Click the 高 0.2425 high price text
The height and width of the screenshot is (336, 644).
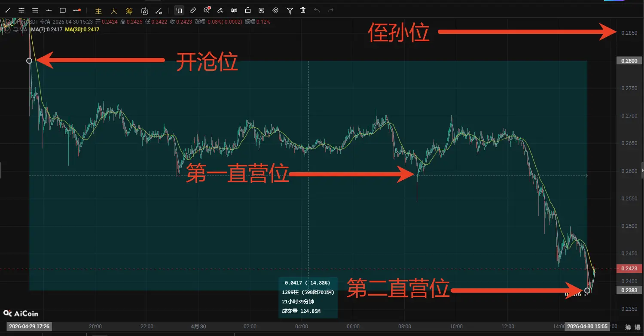pos(131,21)
